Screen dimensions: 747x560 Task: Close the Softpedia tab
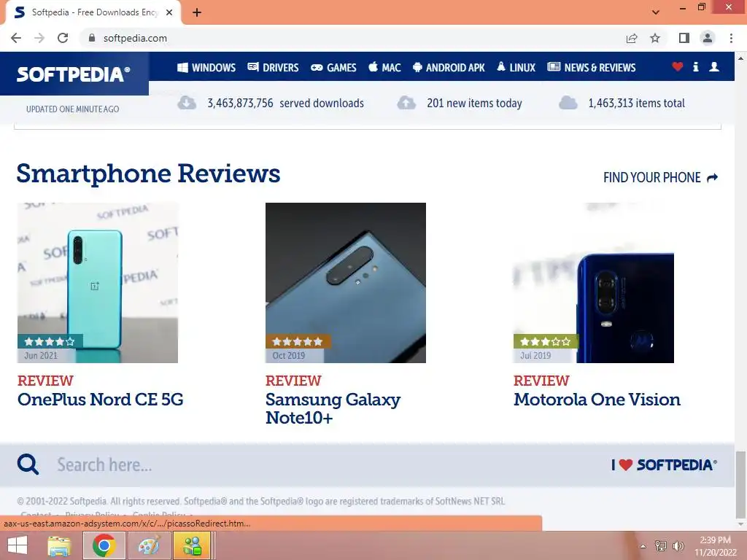169,12
